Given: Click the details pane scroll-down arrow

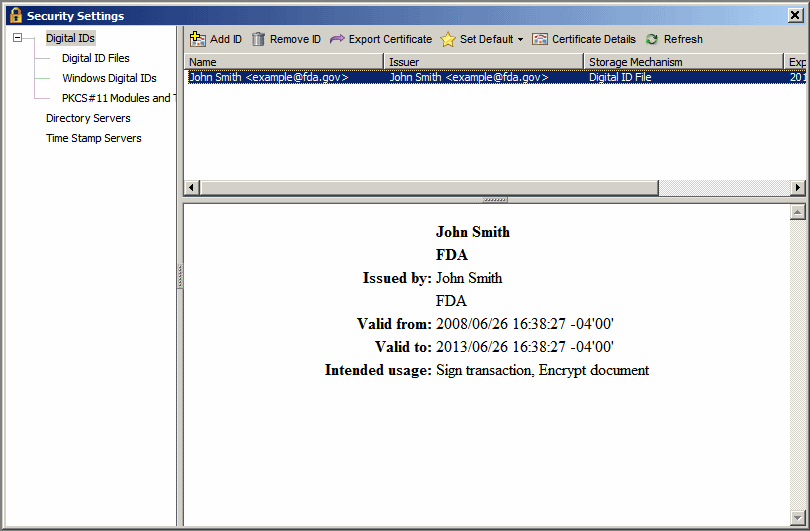Looking at the screenshot, I should point(798,518).
